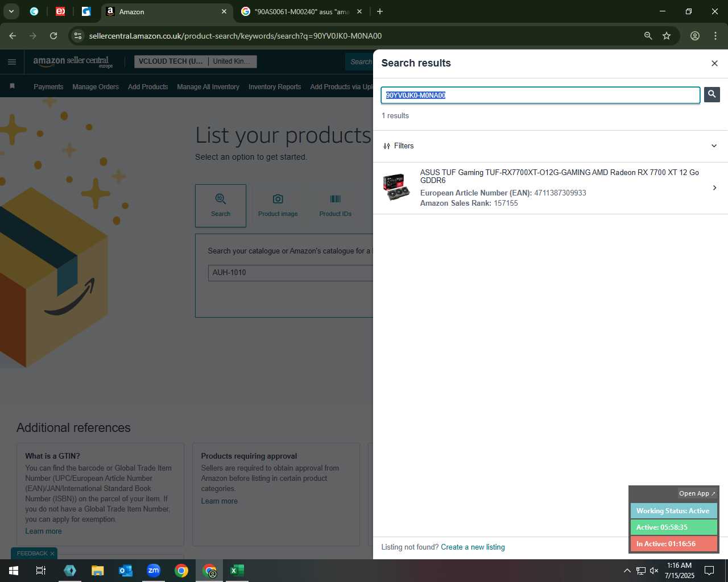The width and height of the screenshot is (728, 582).
Task: Click the bookmark flag icon in nav bar
Action: click(x=12, y=86)
